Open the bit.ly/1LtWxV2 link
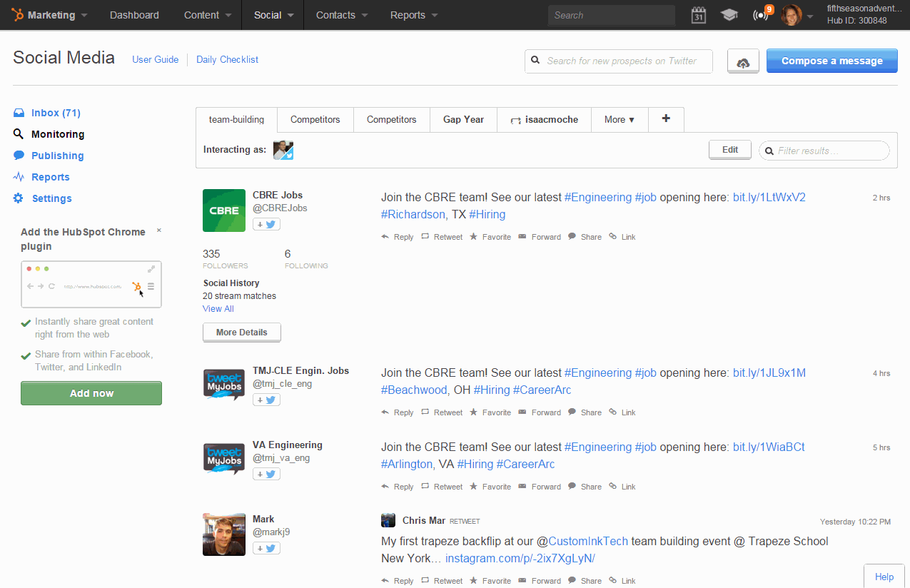The width and height of the screenshot is (910, 588). pos(769,198)
